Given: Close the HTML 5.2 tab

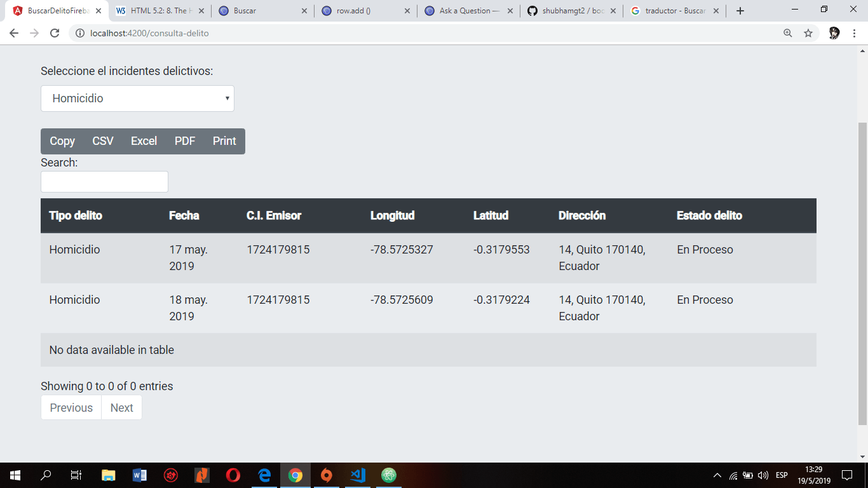Looking at the screenshot, I should pos(201,11).
